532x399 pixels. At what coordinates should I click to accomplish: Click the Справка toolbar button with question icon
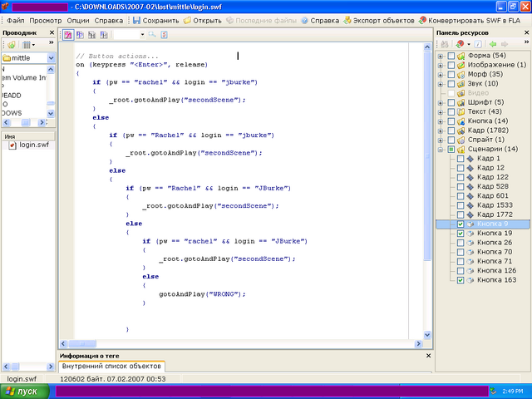click(x=320, y=20)
